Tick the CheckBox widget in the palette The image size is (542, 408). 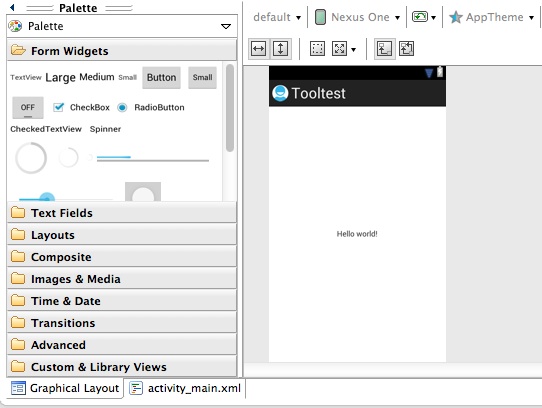[x=58, y=107]
